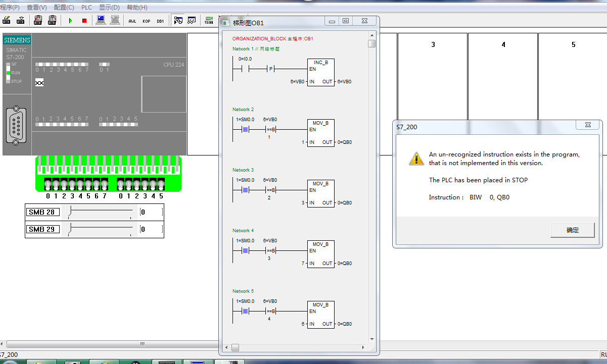Open the 查看(V) menu

(37, 8)
